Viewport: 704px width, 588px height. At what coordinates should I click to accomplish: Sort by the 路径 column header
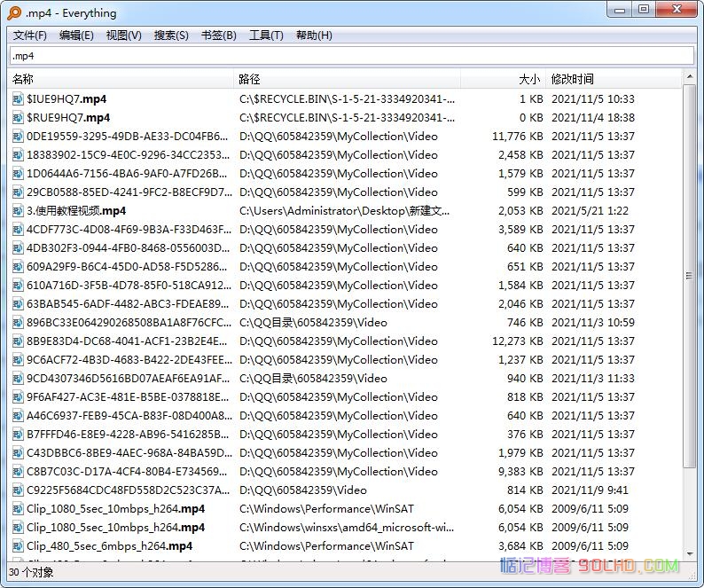point(347,79)
